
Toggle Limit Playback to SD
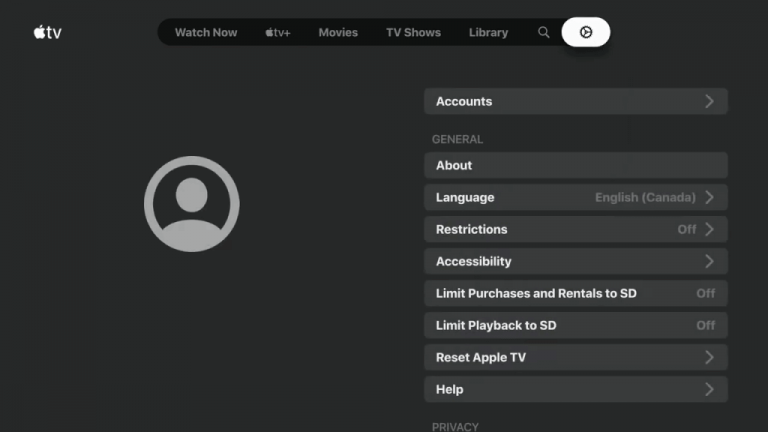[x=576, y=325]
